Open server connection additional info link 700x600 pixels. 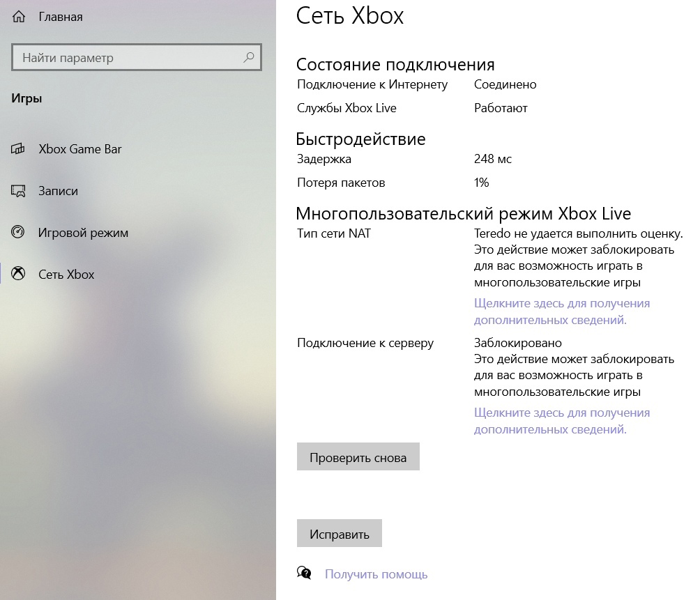click(x=561, y=421)
